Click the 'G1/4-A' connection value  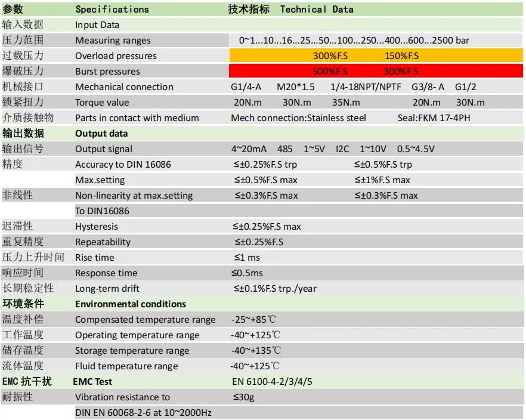(x=246, y=87)
